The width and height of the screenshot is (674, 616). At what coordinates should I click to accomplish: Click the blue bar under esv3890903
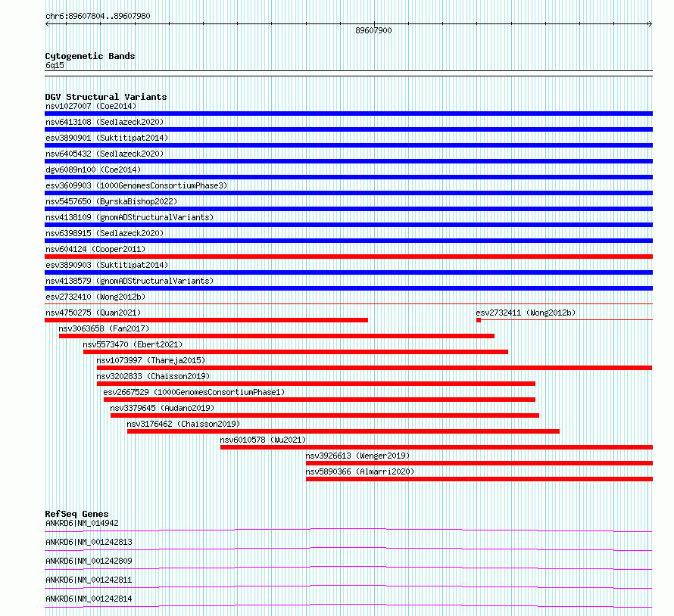(x=348, y=272)
